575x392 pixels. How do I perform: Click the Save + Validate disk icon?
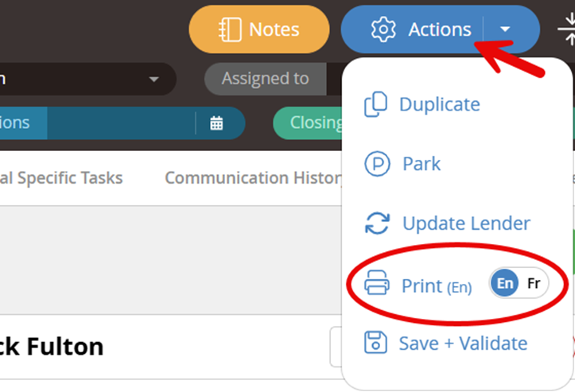tap(375, 343)
